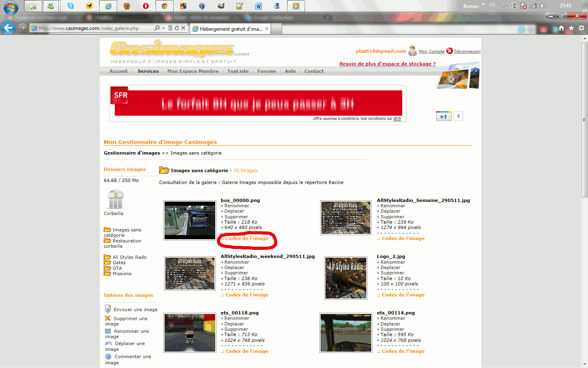Screen dimensions: 588x368
Task: Open the Mon Compte link
Action: [432, 52]
